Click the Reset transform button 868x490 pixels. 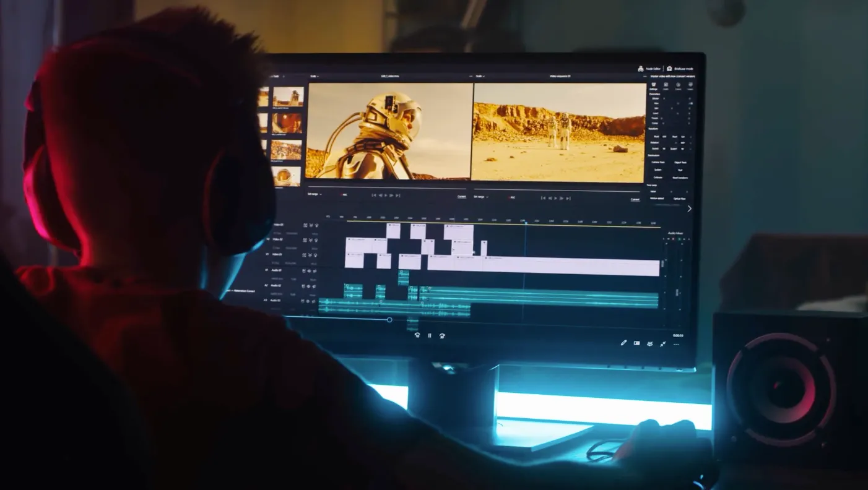pyautogui.click(x=679, y=177)
